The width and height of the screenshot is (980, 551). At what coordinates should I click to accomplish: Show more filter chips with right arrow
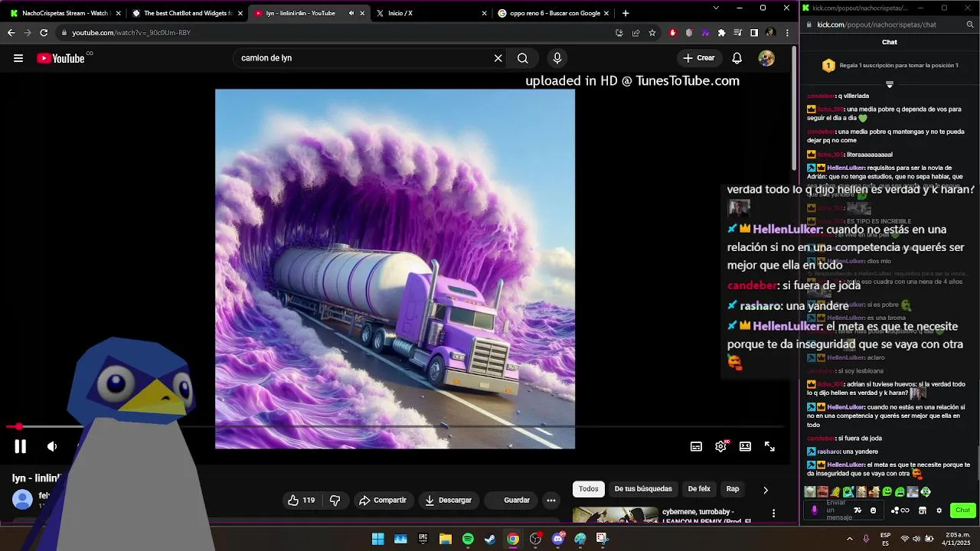[x=766, y=490]
